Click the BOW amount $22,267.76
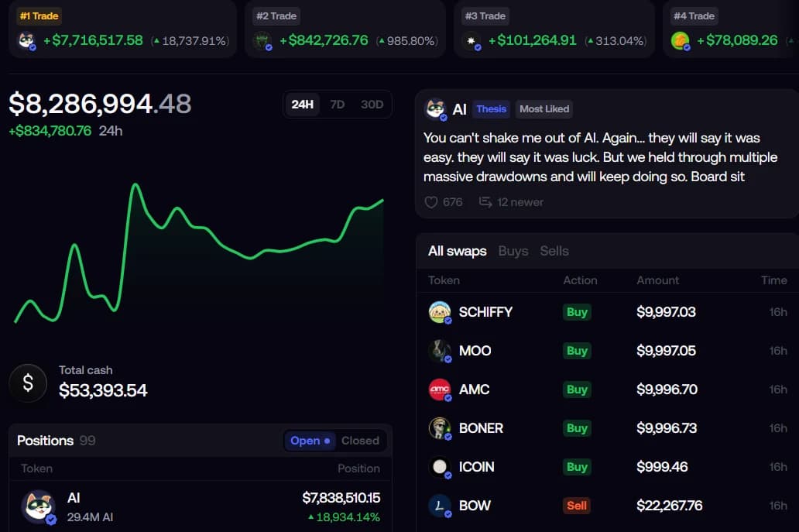The height and width of the screenshot is (532, 799). coord(670,506)
